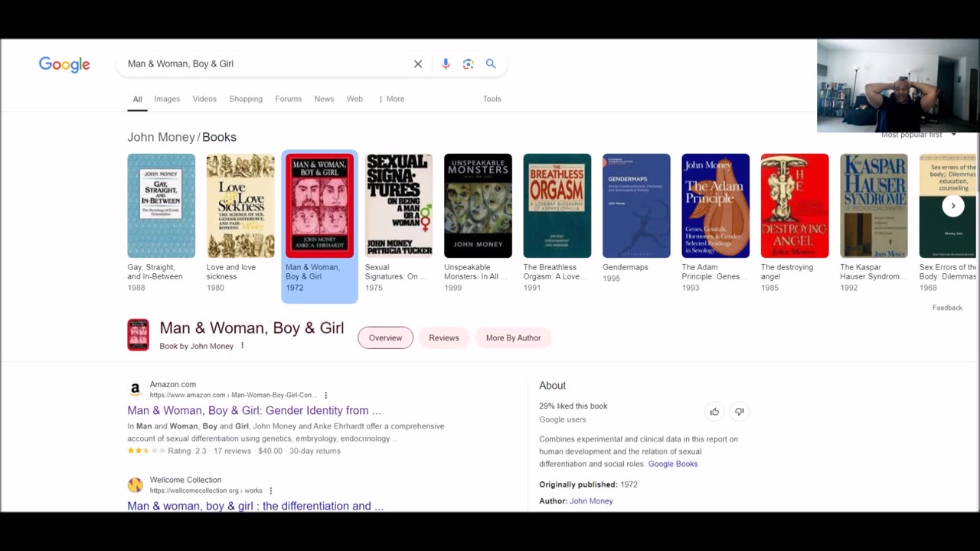
Task: Clear the search query with X icon
Action: (x=418, y=64)
